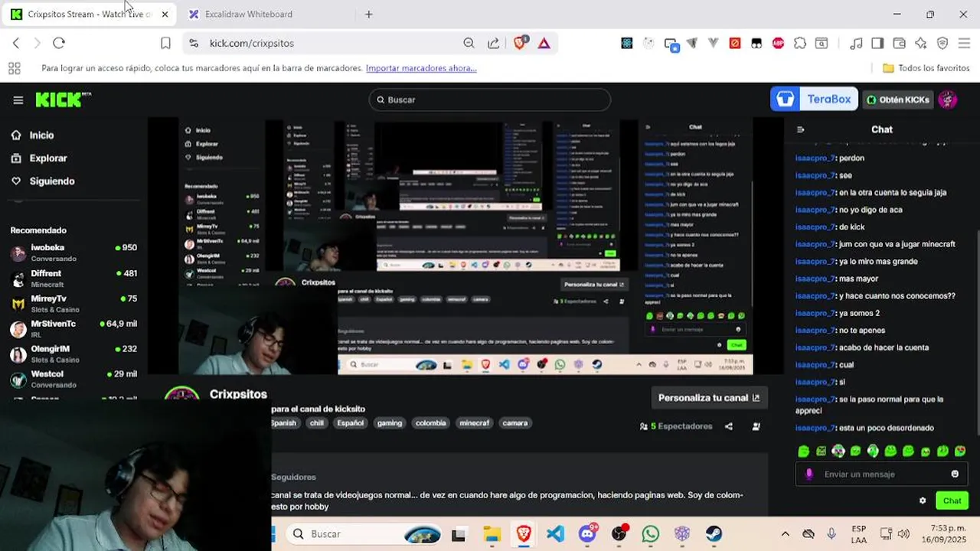980x551 pixels.
Task: Click the icon right of share
Action: 756,426
